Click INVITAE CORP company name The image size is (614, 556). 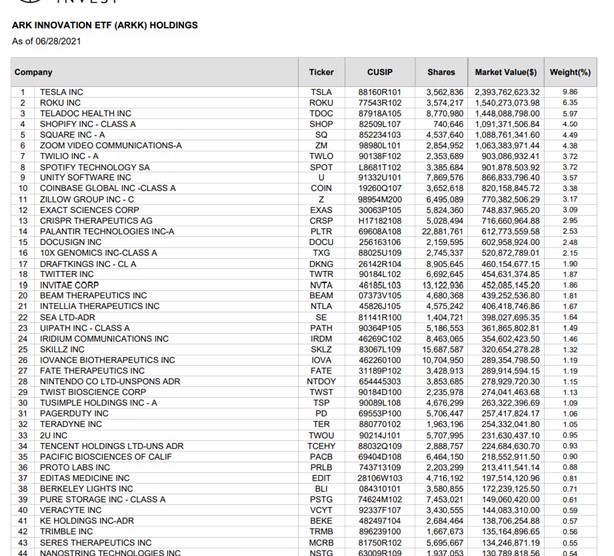pyautogui.click(x=69, y=285)
